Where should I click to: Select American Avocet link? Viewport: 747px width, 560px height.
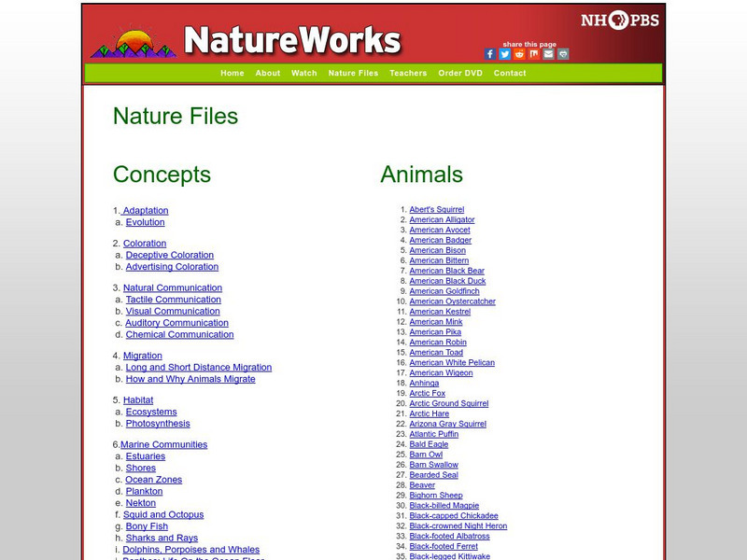pyautogui.click(x=440, y=230)
